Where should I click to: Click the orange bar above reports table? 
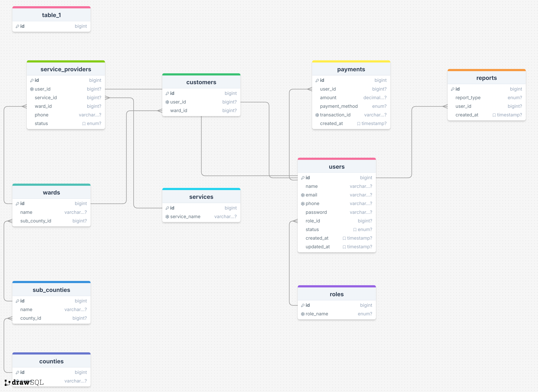486,70
